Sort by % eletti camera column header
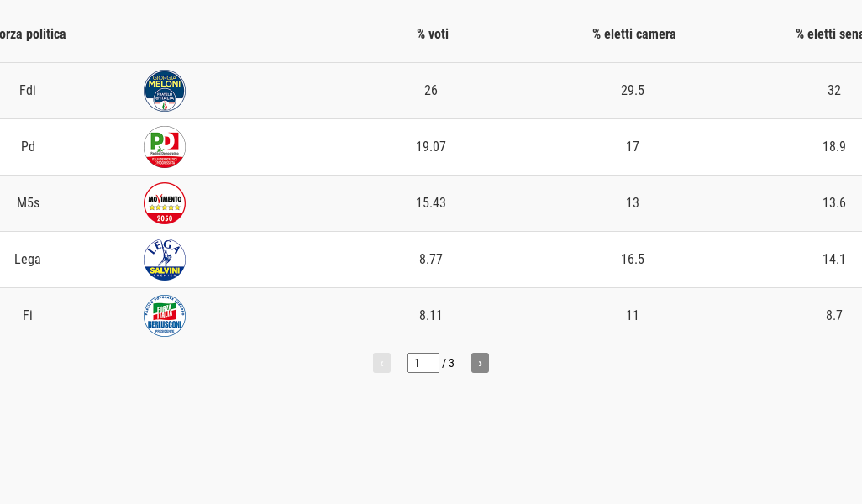This screenshot has height=504, width=862. click(x=633, y=34)
